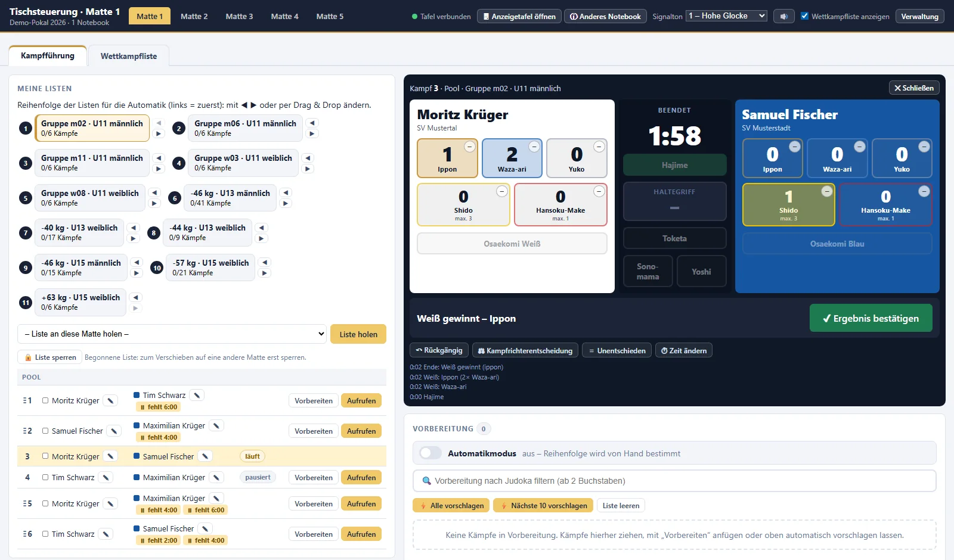Open the Kampfrichterentscheidung dialog

click(x=525, y=350)
